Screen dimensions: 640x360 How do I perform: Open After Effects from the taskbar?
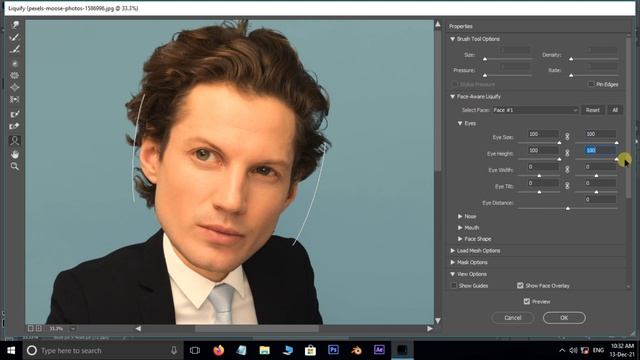pos(379,350)
